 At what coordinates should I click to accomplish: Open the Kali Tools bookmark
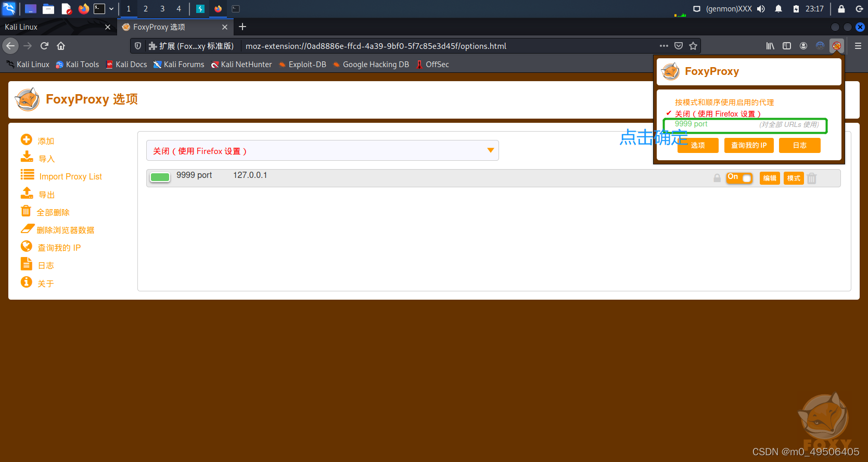[77, 65]
